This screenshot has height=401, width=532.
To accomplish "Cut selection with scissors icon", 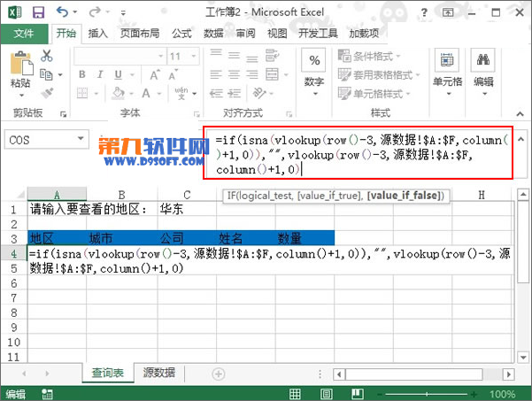I will (x=47, y=55).
